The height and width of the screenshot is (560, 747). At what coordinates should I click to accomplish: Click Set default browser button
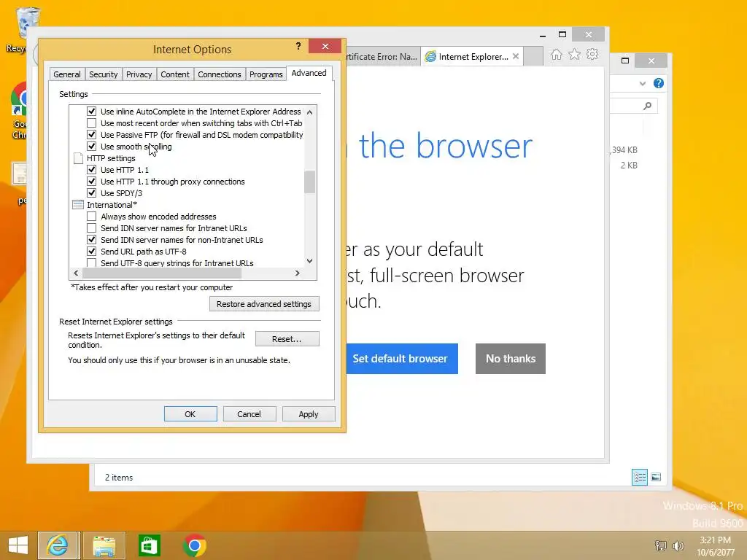pyautogui.click(x=401, y=359)
